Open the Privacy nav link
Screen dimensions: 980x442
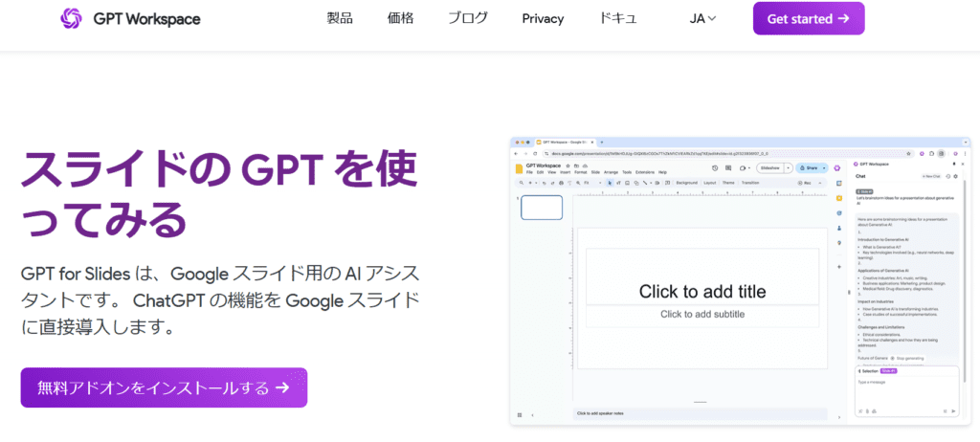pos(543,19)
